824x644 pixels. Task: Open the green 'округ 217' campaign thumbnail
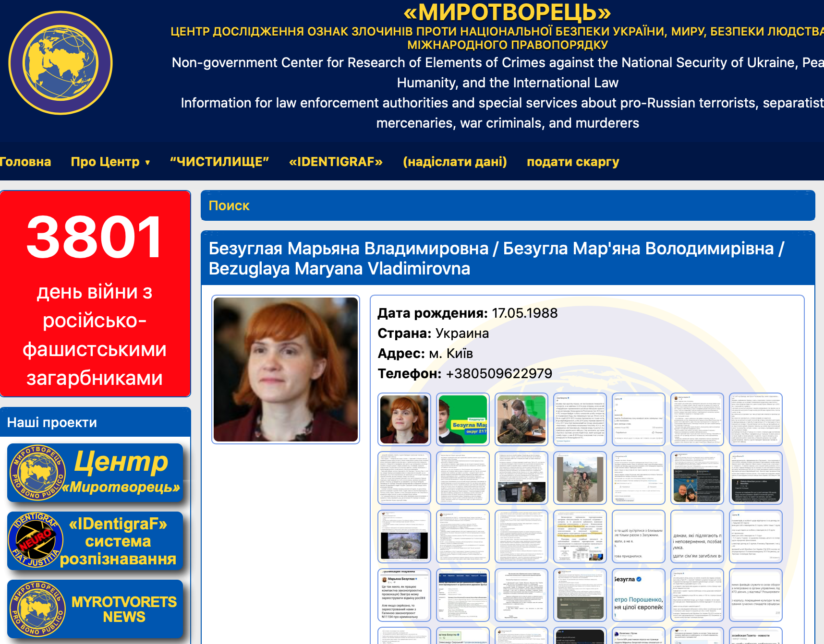(463, 419)
